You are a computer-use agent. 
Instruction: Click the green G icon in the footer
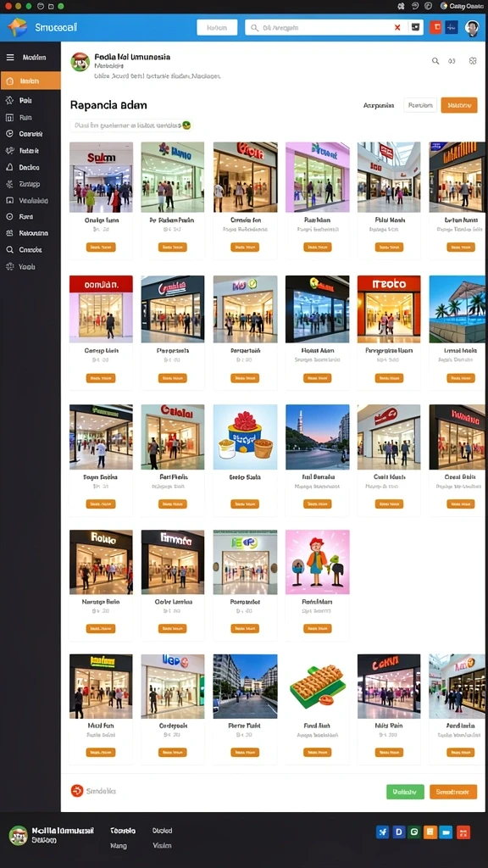coord(414,832)
